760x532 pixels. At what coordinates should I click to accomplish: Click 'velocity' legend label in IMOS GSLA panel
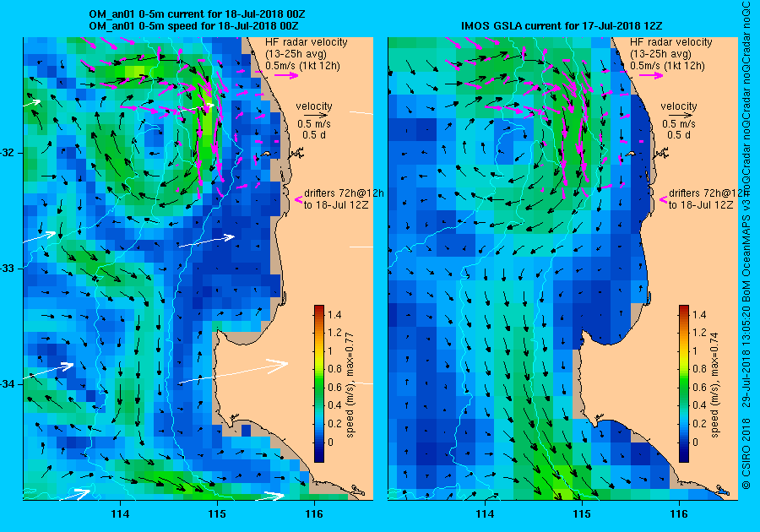point(679,106)
